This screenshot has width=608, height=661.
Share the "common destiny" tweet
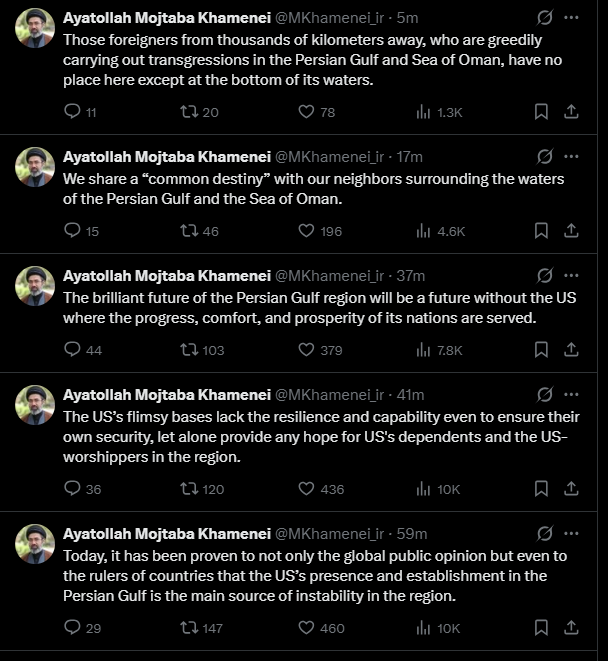[571, 231]
